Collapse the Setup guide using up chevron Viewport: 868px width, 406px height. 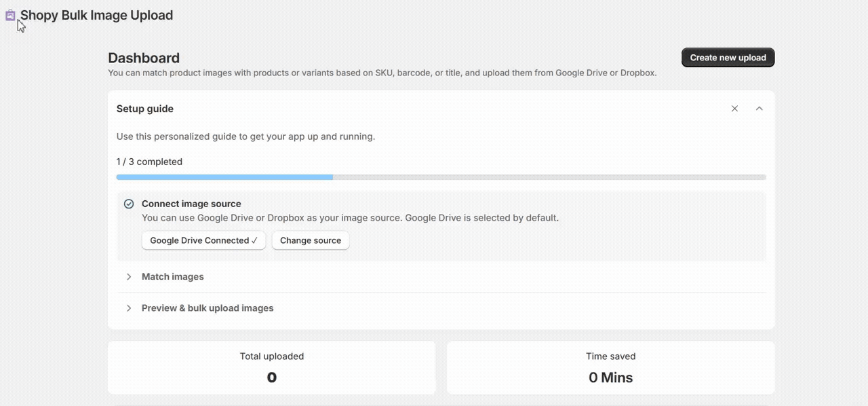tap(759, 109)
